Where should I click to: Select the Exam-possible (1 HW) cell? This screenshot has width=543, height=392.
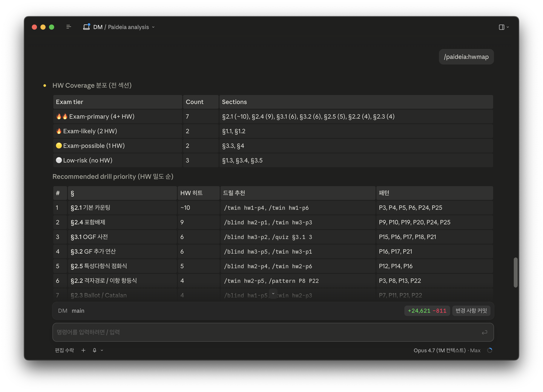(118, 145)
